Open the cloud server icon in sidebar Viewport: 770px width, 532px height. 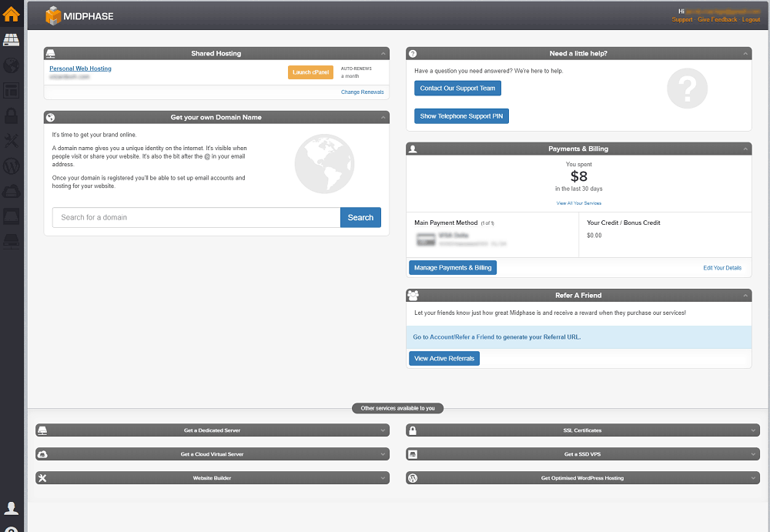click(x=11, y=191)
